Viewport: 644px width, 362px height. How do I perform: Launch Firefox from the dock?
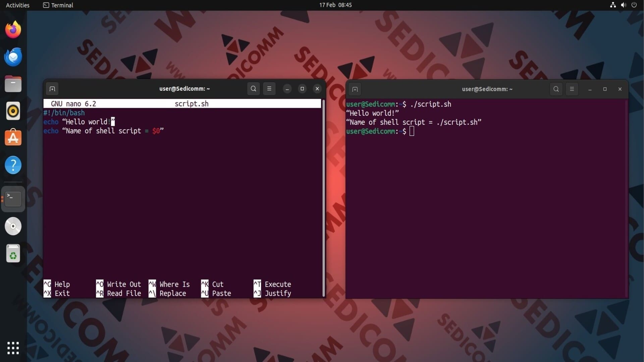pyautogui.click(x=13, y=29)
